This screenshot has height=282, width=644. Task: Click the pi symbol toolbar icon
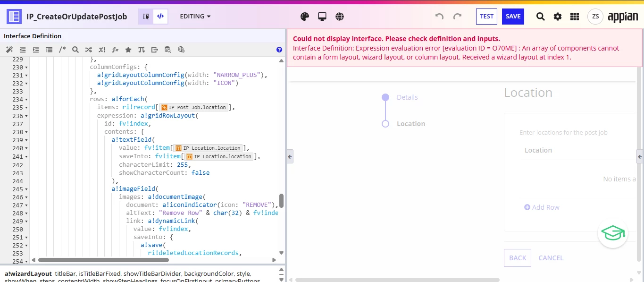point(141,50)
